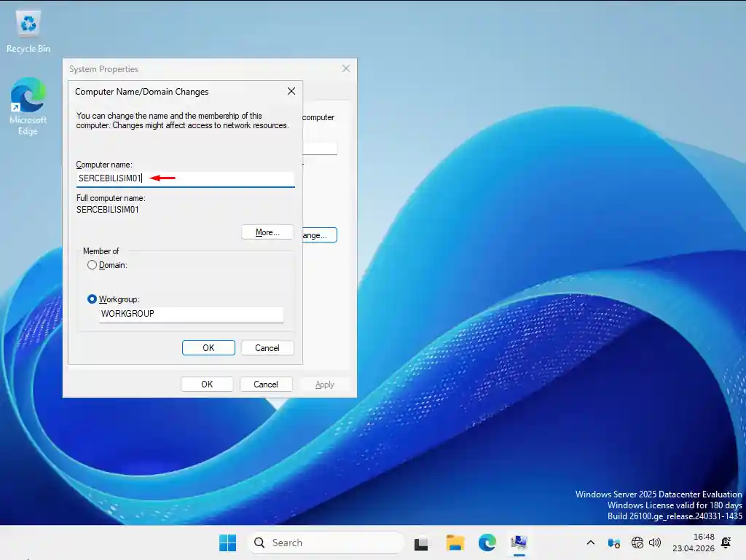Open the More... button
Screen dimensions: 746x560
[267, 232]
